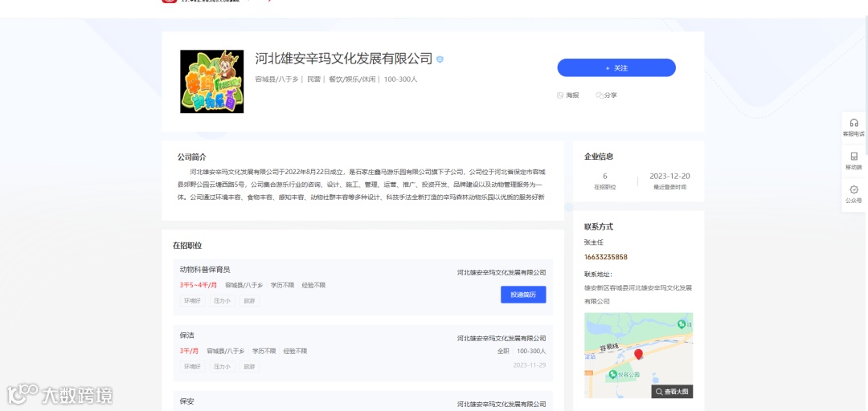Open the 海报 poster icon
Viewport: 868px width, 411px height.
tap(559, 96)
